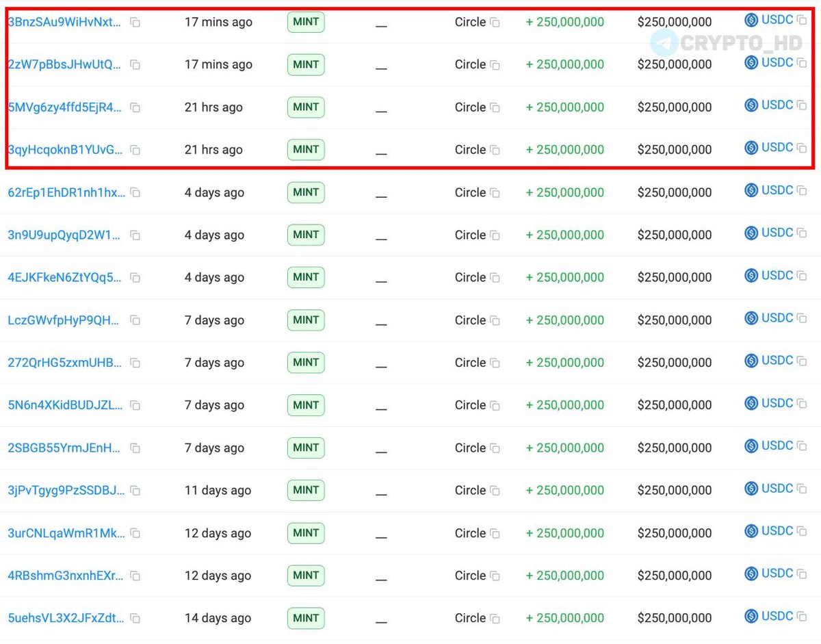
Task: Open transaction 5MVg6zy4ffd5EjR4
Action: click(66, 107)
